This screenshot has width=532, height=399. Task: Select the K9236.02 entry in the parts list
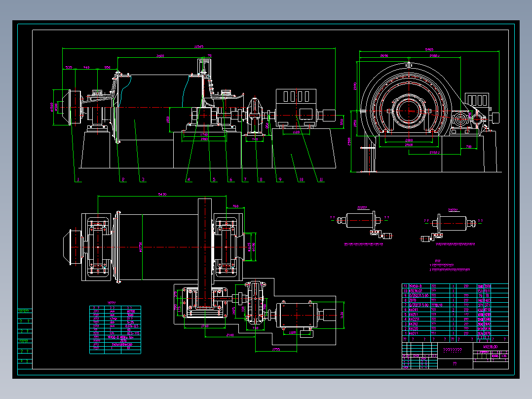click(416, 291)
